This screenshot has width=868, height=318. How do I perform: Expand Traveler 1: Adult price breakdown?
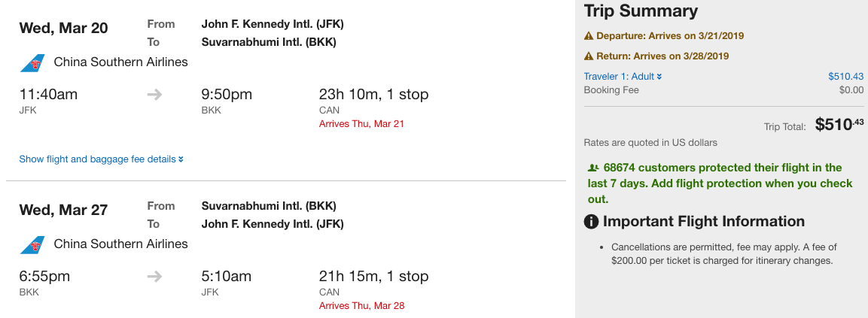pyautogui.click(x=620, y=77)
